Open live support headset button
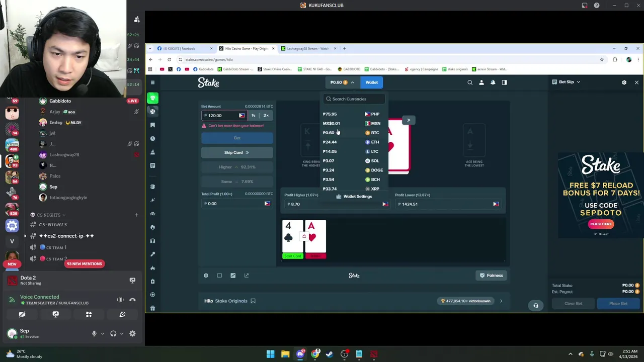Viewport: 644px width, 362px height. 536,305
